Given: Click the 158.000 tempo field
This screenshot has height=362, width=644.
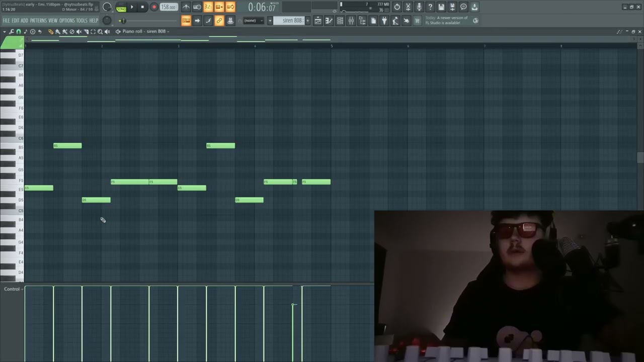Looking at the screenshot, I should point(169,7).
